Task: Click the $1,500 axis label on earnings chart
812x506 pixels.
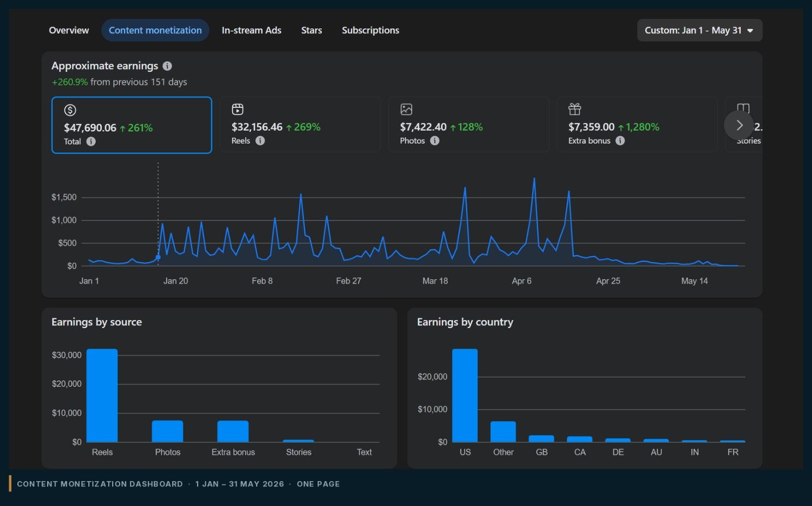Action: pyautogui.click(x=64, y=197)
